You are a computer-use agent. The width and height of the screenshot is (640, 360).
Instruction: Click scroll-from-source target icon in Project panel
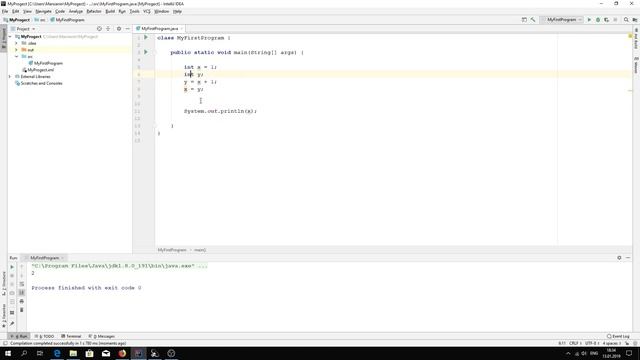click(99, 29)
